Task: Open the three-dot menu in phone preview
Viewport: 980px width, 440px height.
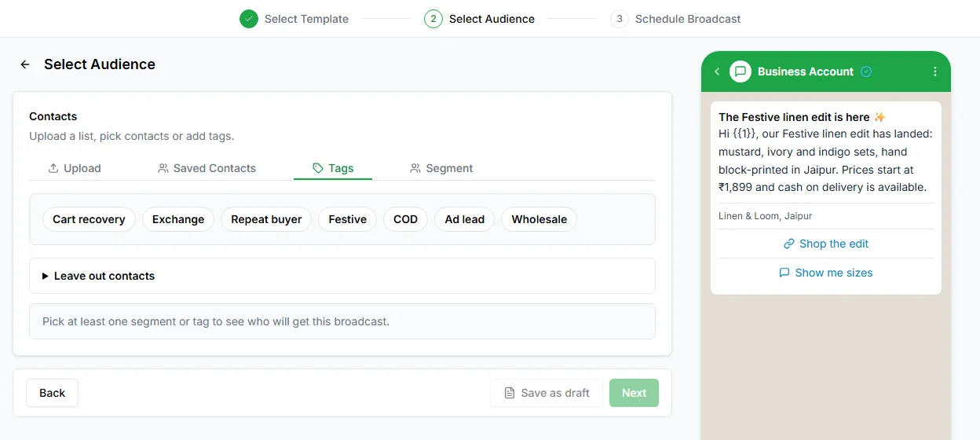Action: coord(935,71)
